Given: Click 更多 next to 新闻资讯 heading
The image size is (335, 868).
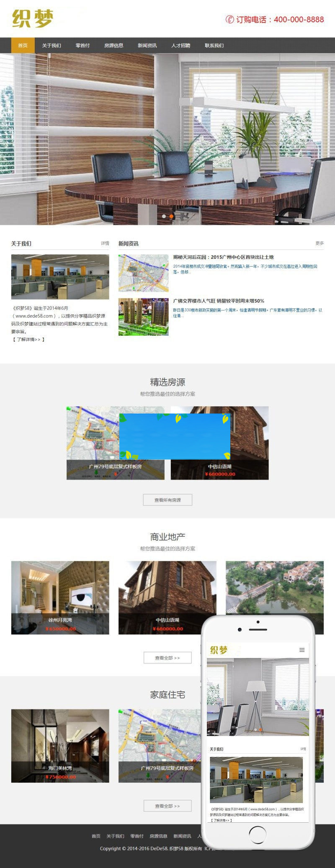Looking at the screenshot, I should point(320,243).
